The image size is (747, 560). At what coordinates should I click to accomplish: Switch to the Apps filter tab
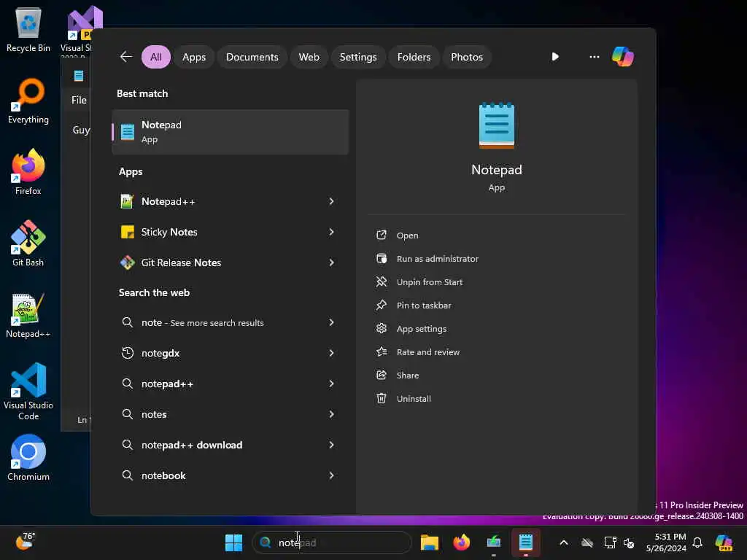coord(194,57)
